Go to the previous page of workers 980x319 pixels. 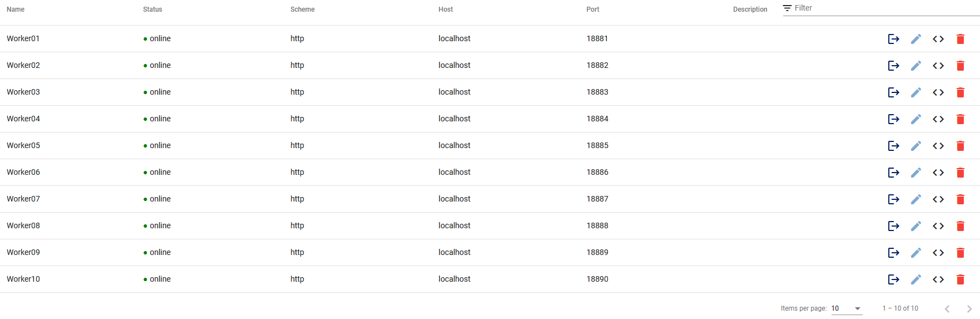tap(947, 308)
